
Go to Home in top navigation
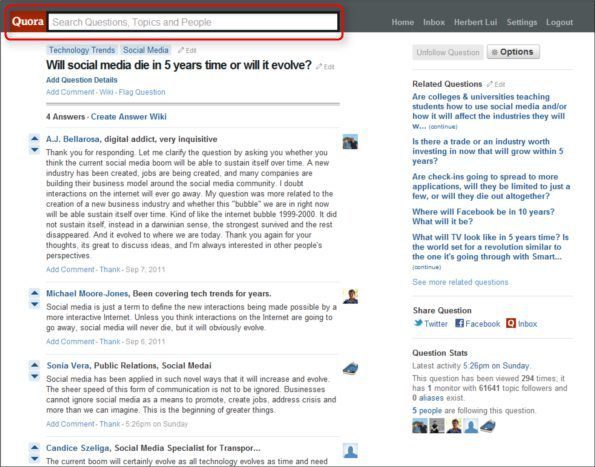(x=403, y=22)
